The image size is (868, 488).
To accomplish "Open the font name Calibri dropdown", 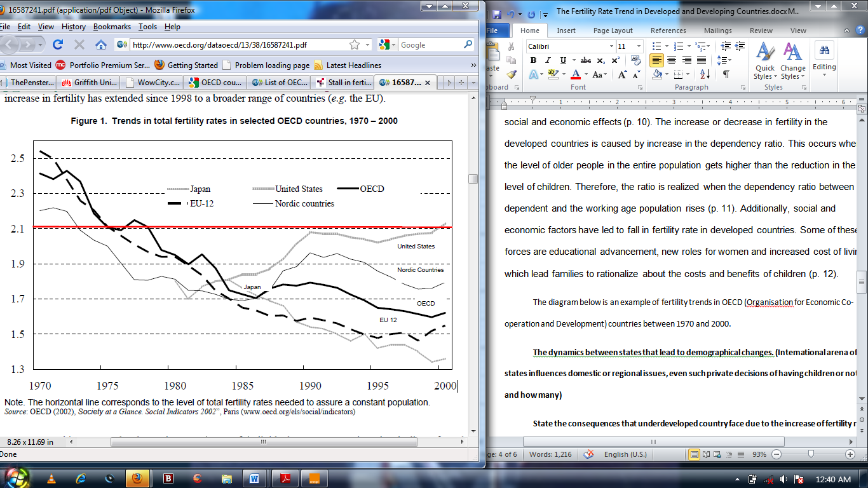I will pyautogui.click(x=611, y=46).
